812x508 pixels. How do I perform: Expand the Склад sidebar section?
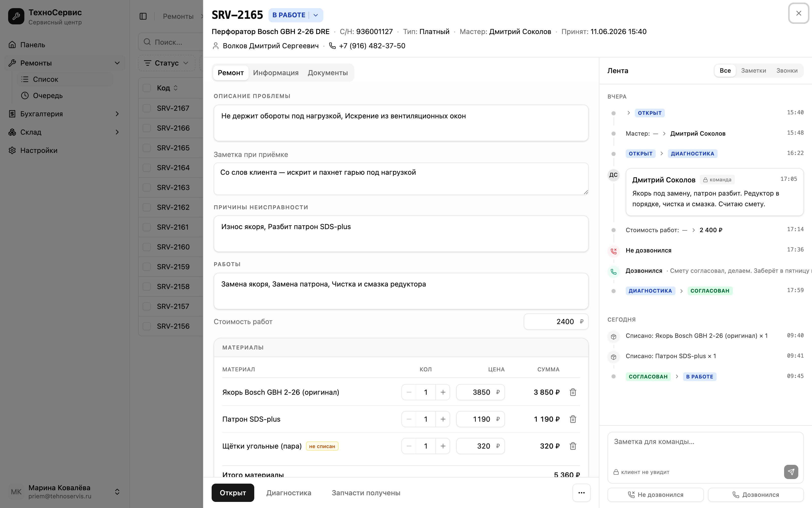[x=117, y=132]
